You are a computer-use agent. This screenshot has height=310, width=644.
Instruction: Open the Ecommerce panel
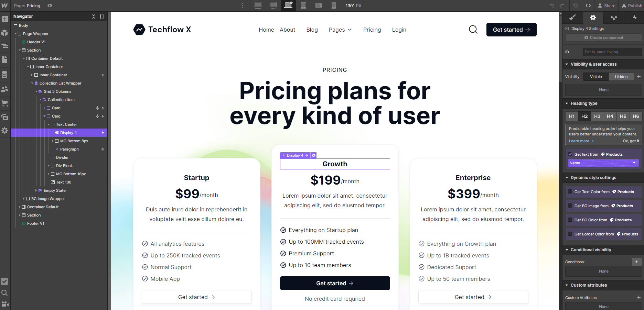pyautogui.click(x=5, y=103)
